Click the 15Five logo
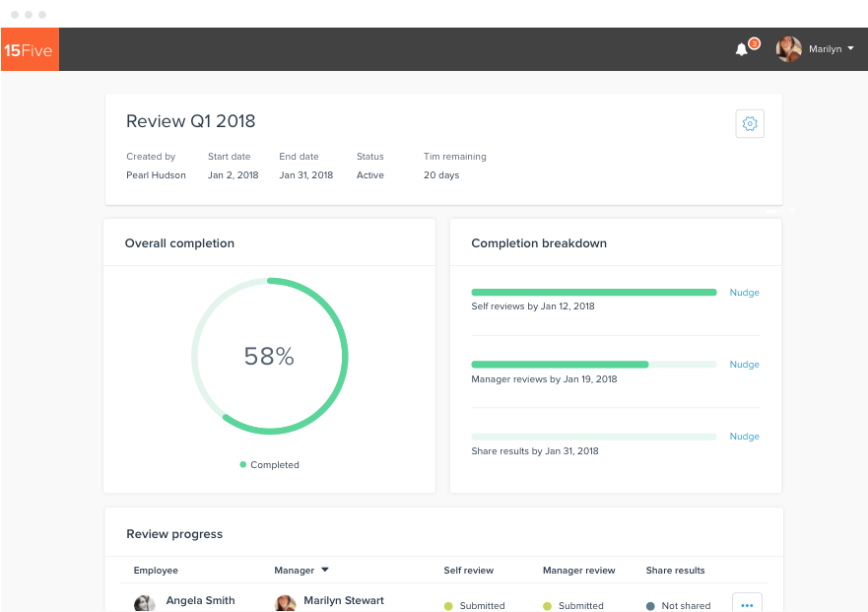 29,49
